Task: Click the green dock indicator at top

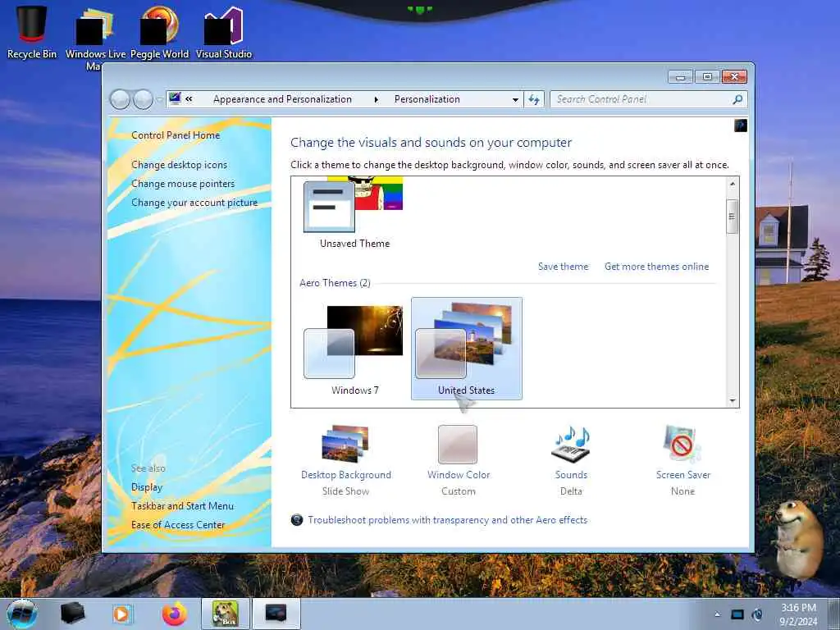Action: click(420, 9)
